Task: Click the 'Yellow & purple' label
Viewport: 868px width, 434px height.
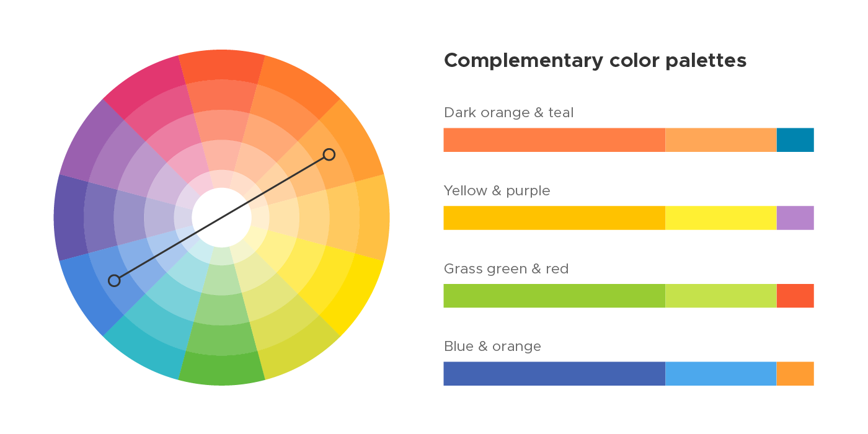Action: point(497,191)
